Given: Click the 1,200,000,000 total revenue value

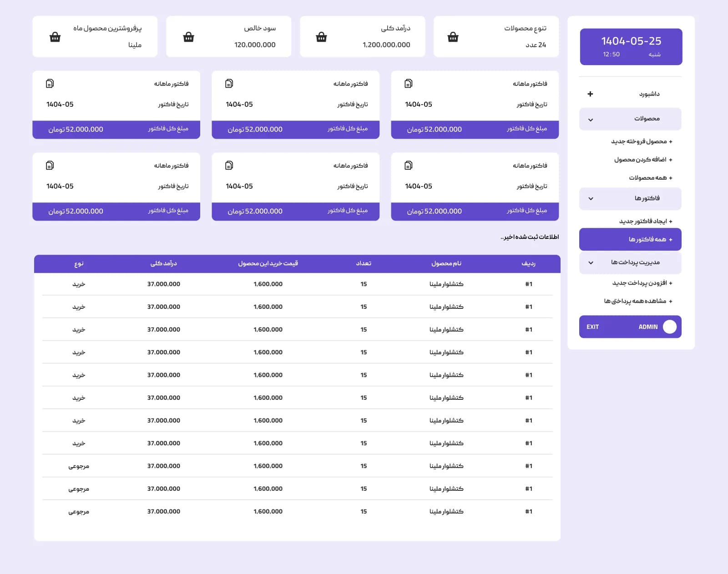Looking at the screenshot, I should (x=386, y=45).
